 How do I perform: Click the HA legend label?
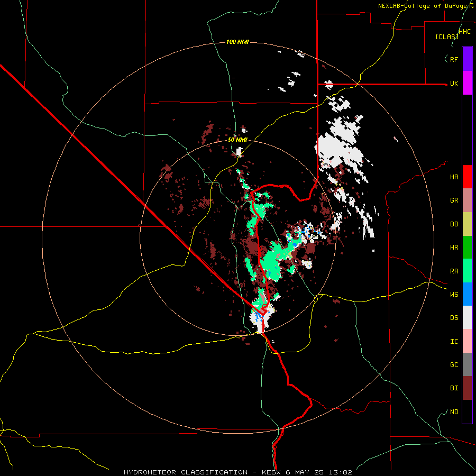point(454,177)
